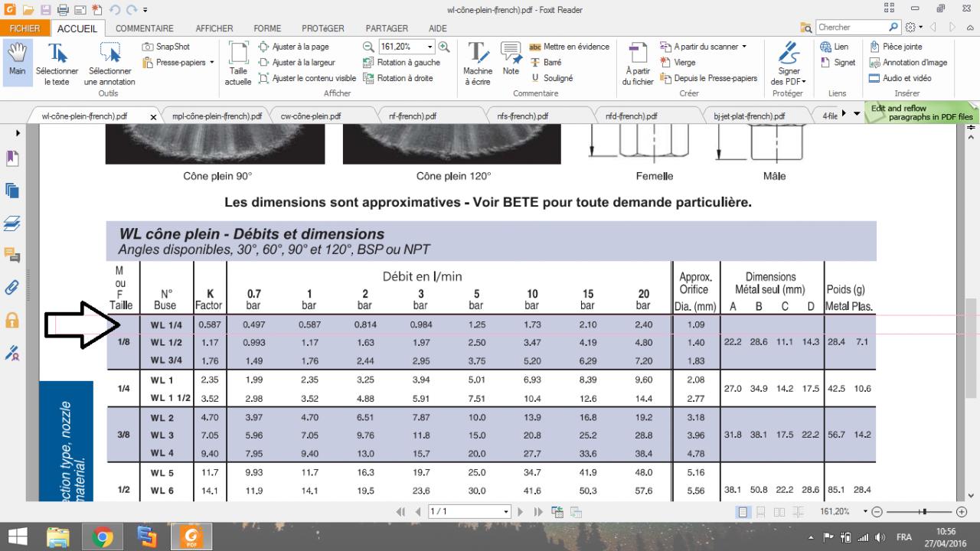980x551 pixels.
Task: Open attachments paperclip side panel
Action: point(12,287)
